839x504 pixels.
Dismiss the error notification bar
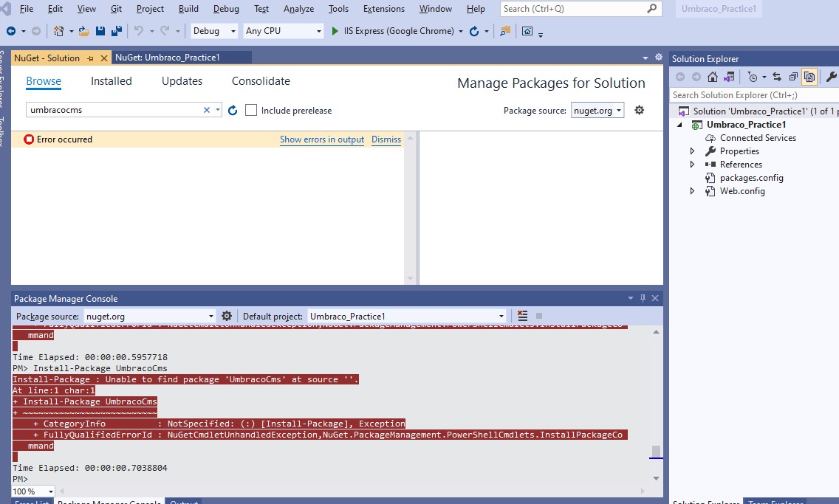[386, 139]
